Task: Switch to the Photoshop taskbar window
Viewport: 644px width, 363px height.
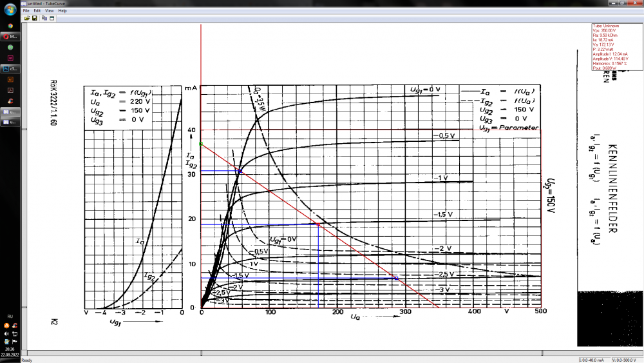Action: point(10,68)
